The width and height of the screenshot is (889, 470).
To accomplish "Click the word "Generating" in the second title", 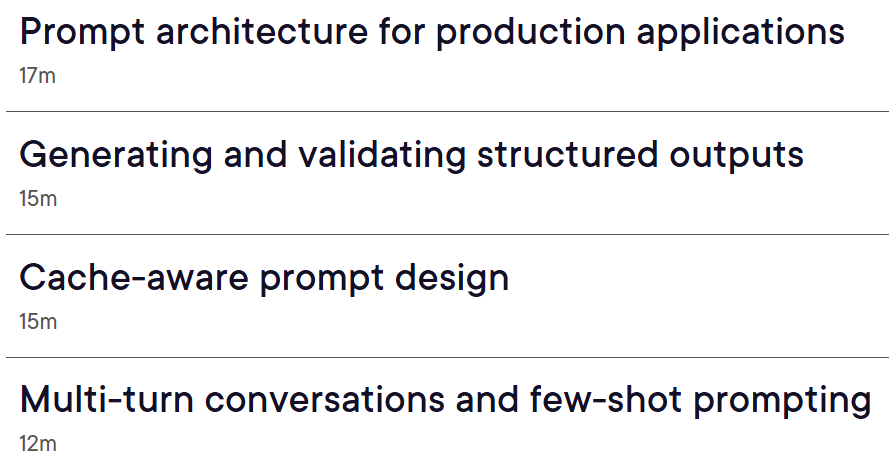I will pyautogui.click(x=116, y=155).
